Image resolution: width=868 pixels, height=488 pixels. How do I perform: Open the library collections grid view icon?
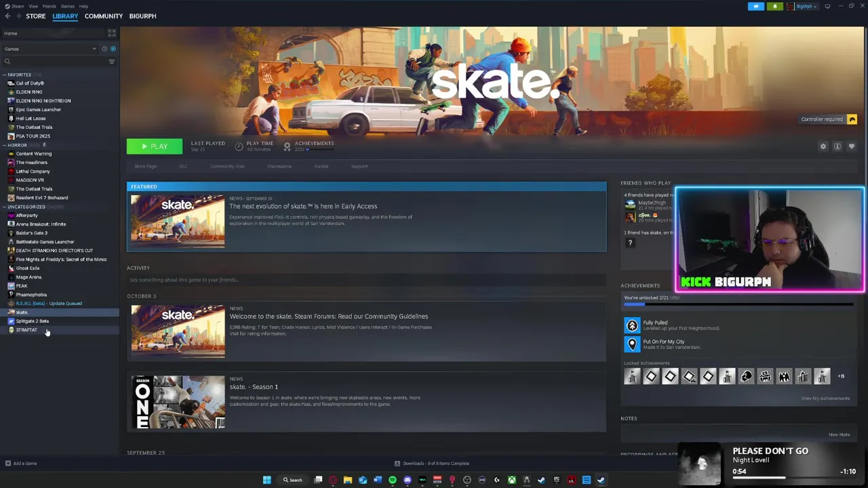[x=112, y=33]
